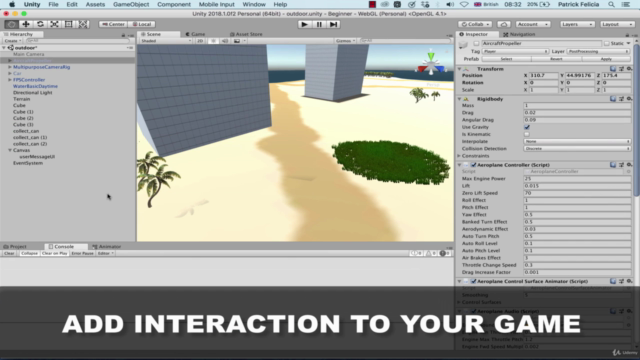Switch to the Navigation tab
Viewport: 640px width, 360px height.
[x=519, y=34]
